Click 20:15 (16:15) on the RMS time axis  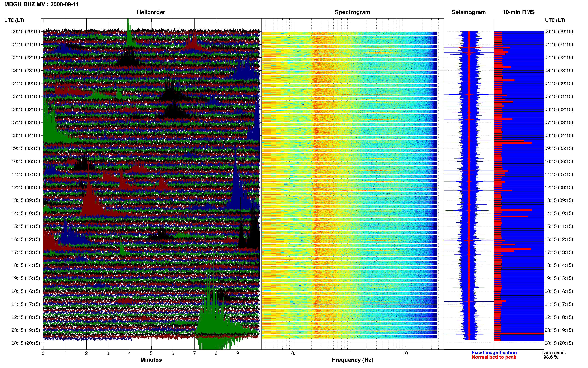point(559,291)
